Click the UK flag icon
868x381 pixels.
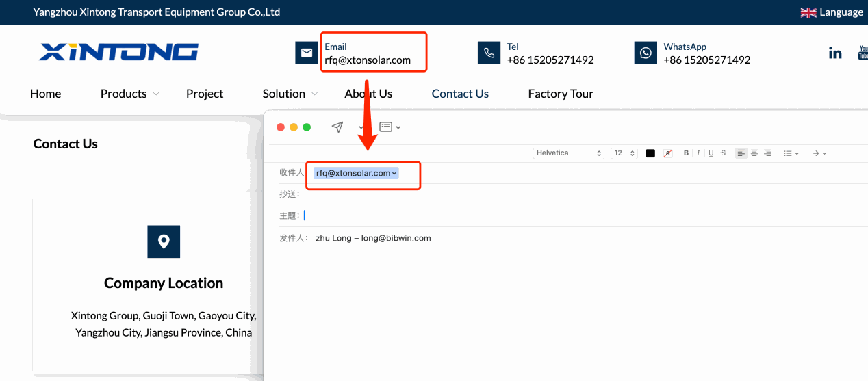(x=808, y=12)
